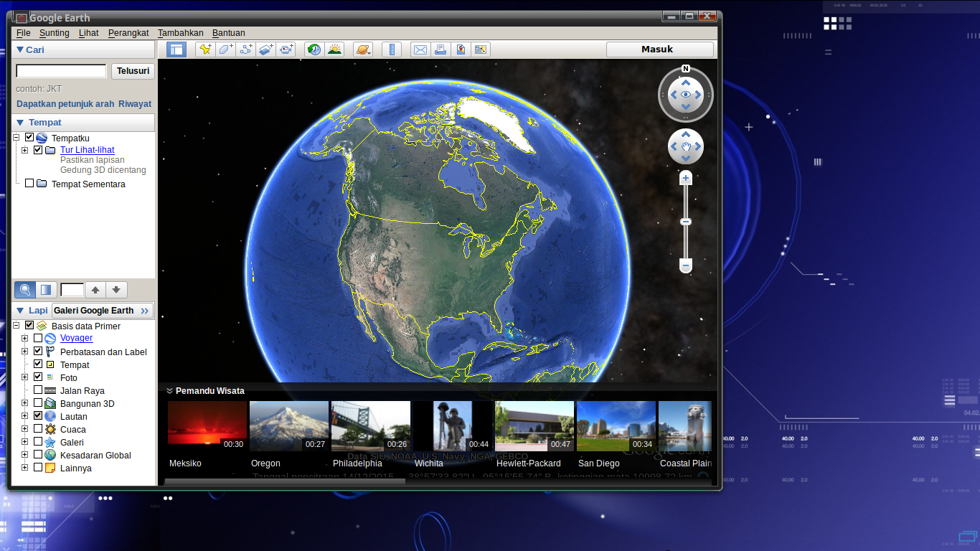Click the Bangunan 3D building icon
The height and width of the screenshot is (551, 980).
click(x=50, y=403)
